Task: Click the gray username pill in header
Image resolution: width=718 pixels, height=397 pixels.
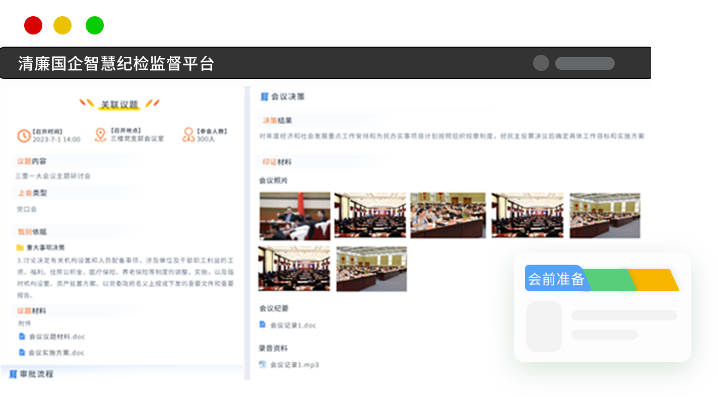Action: [x=585, y=64]
